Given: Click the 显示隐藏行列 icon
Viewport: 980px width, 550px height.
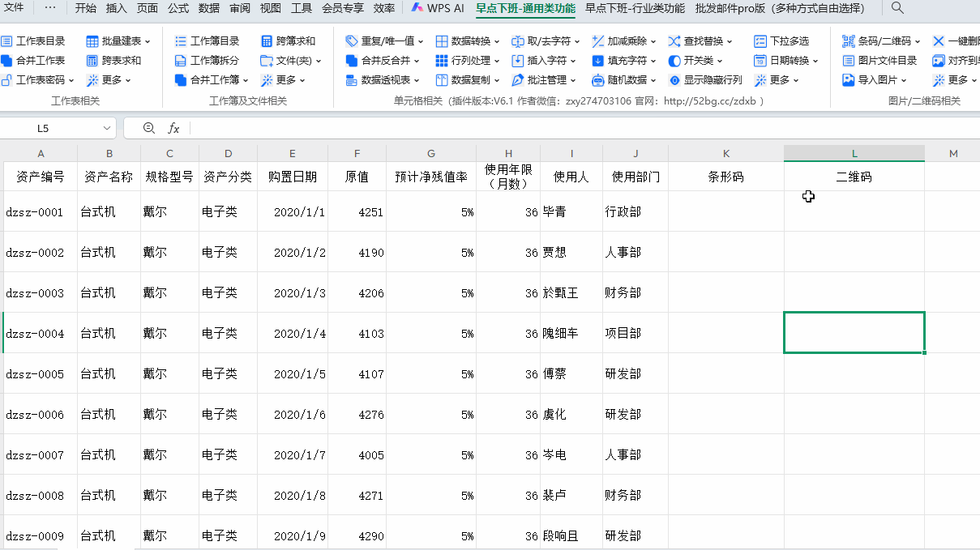Looking at the screenshot, I should tap(674, 80).
